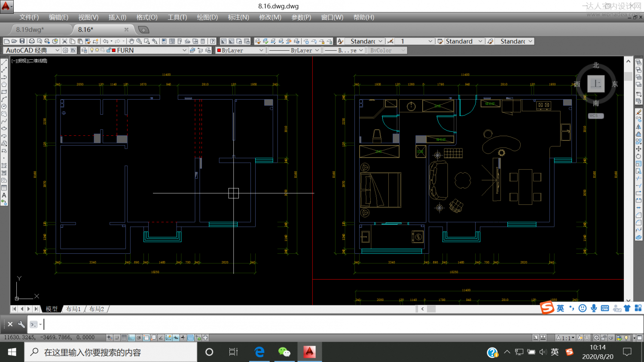The width and height of the screenshot is (644, 362).
Task: Select the Move tool in modify toolbar
Action: coord(639,149)
